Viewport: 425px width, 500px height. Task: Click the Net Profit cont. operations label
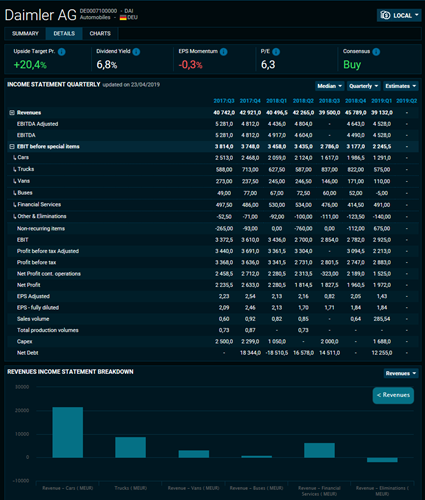49,274
